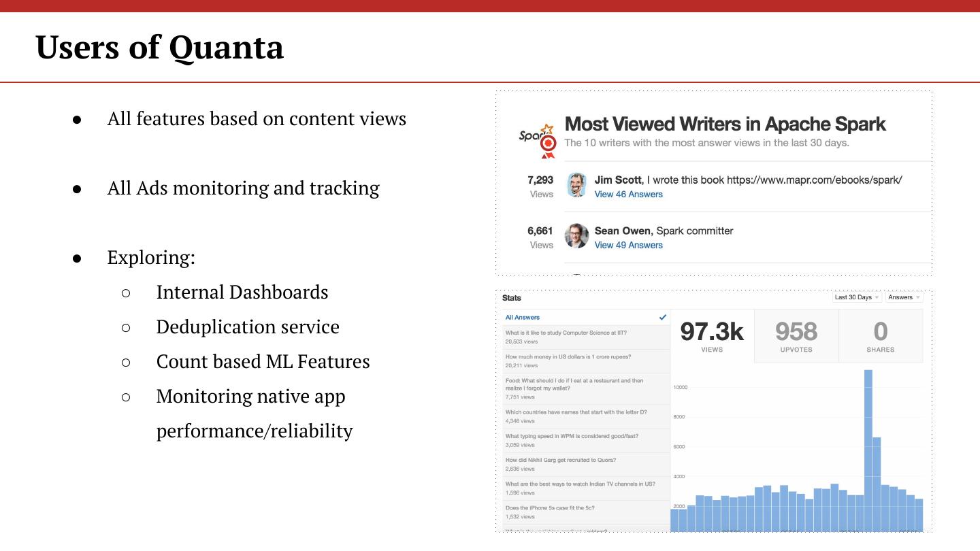The width and height of the screenshot is (980, 551).
Task: Click the 'Deduplication service' sub-bullet
Action: [x=248, y=327]
